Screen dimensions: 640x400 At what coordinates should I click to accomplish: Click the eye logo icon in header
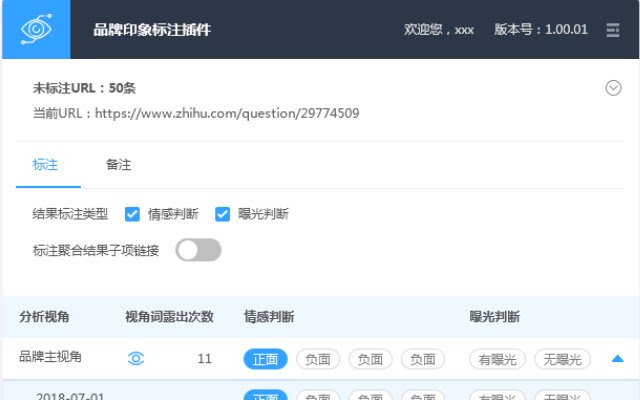tap(36, 29)
